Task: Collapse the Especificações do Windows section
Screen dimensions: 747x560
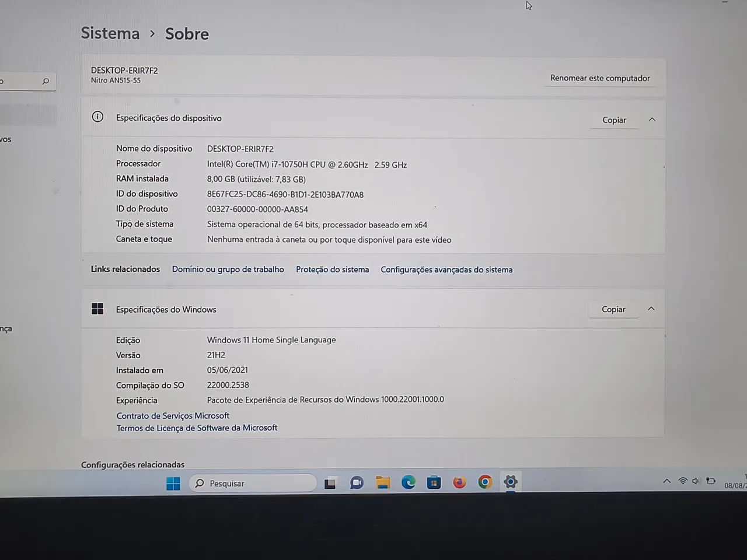Action: tap(651, 309)
